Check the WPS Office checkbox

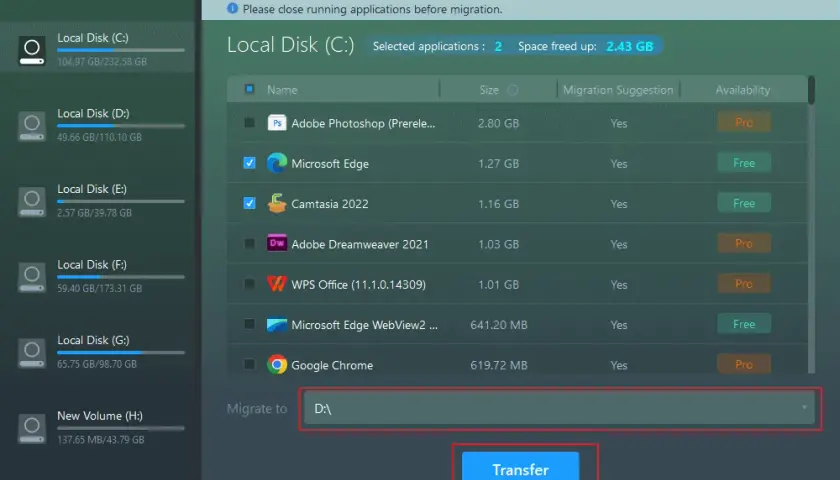pyautogui.click(x=249, y=284)
